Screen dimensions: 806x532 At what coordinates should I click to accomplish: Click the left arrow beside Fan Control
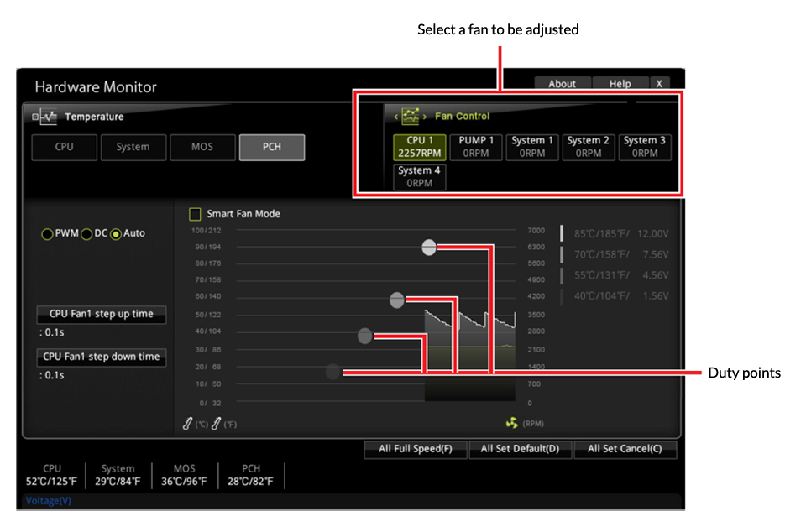(x=395, y=117)
